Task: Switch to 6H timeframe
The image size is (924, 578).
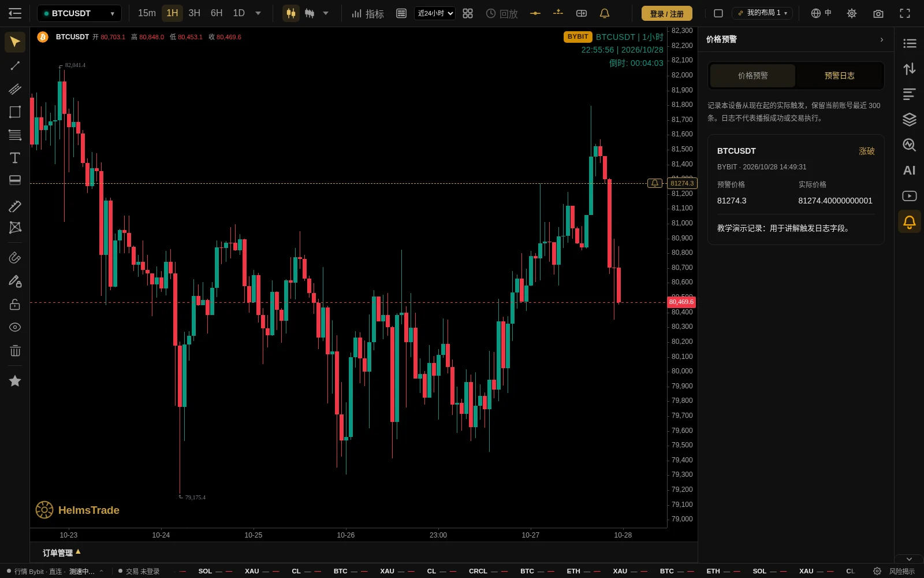Action: (217, 13)
